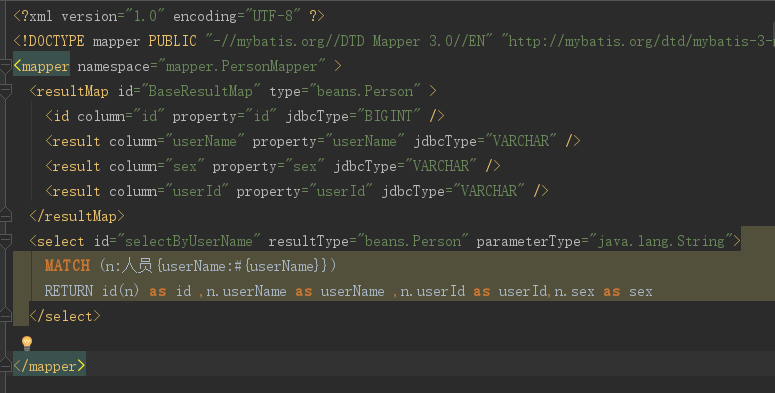Click the "selectByUserName" id value
Screen dimensions: 775x393
[x=188, y=241]
